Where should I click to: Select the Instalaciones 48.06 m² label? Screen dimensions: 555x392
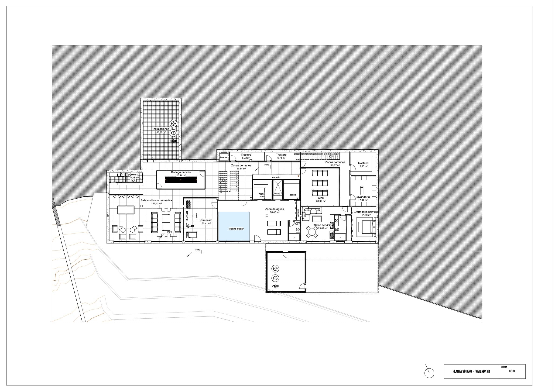click(x=161, y=130)
